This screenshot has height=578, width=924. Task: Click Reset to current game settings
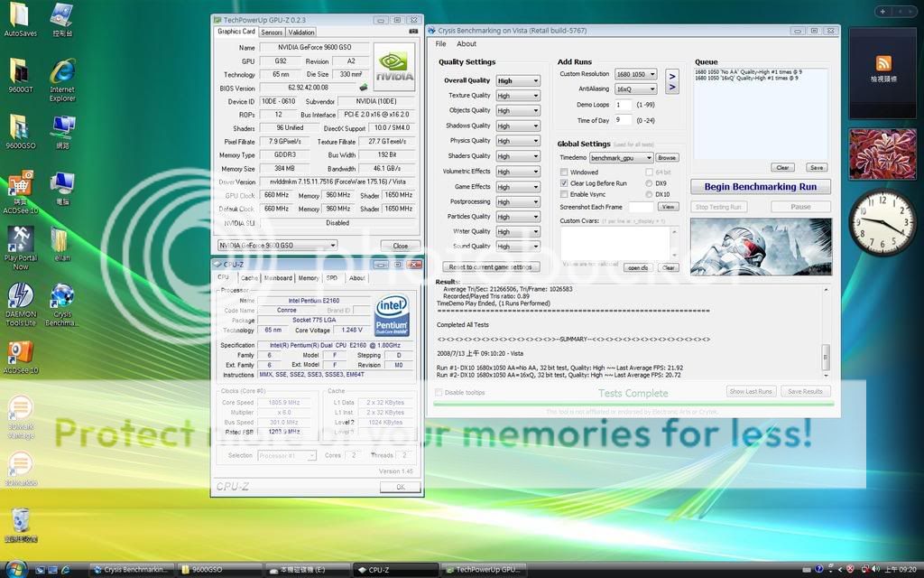(x=493, y=267)
